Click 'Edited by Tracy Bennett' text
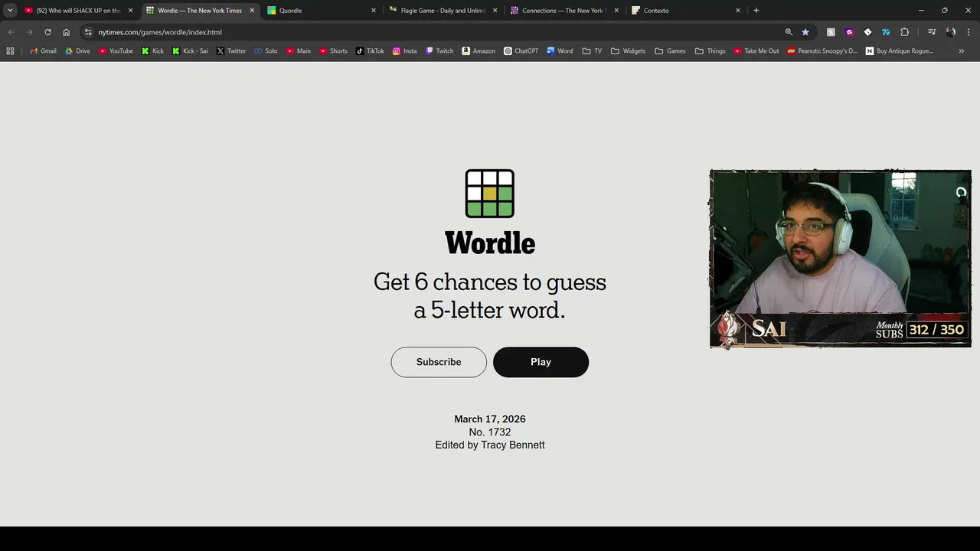The image size is (980, 551). click(x=490, y=445)
